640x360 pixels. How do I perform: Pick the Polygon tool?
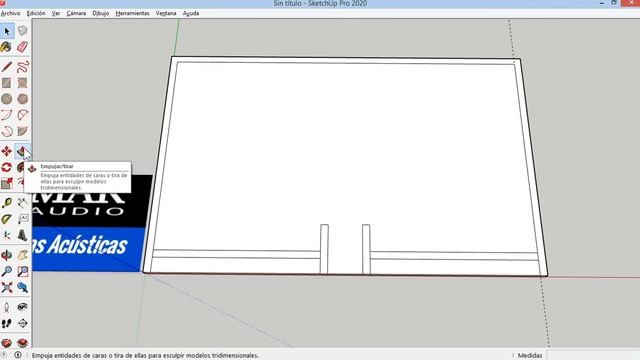[x=22, y=99]
